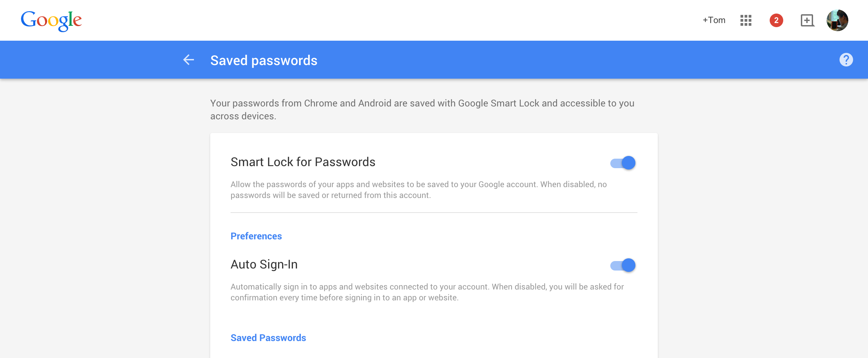The image size is (868, 358).
Task: Click the Preferences section heading
Action: pos(256,236)
